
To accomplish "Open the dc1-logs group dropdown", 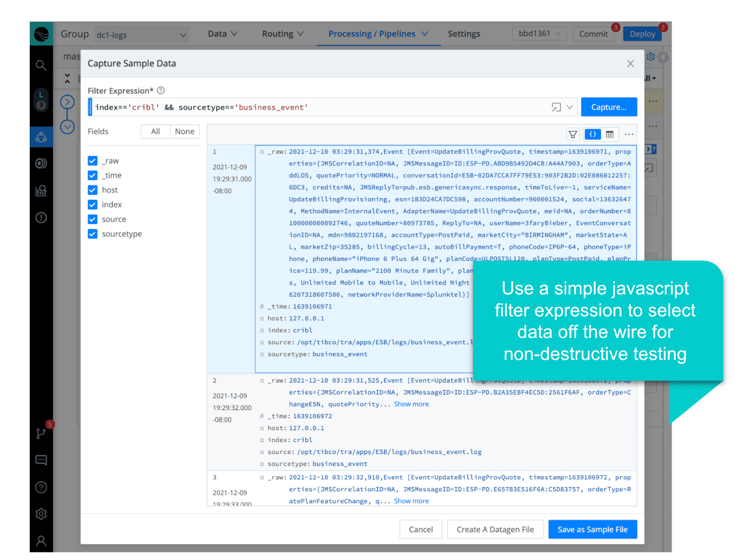I will click(x=141, y=35).
